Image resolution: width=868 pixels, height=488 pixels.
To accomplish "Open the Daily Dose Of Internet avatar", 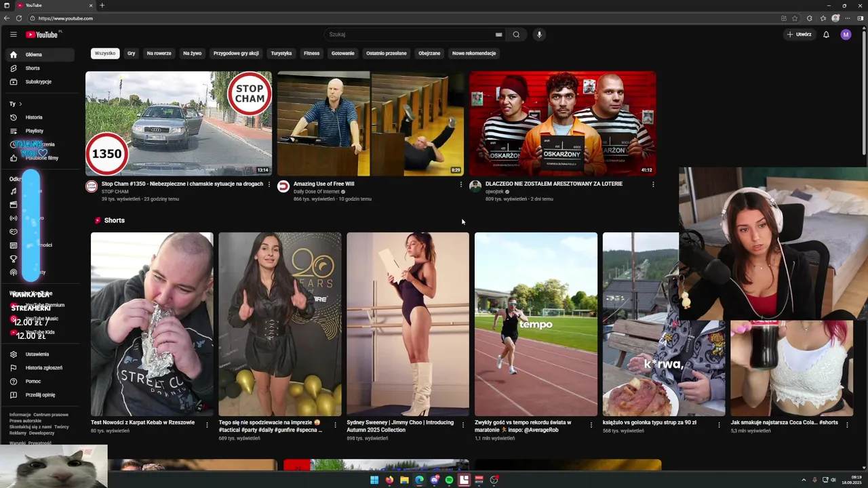I will tap(283, 186).
